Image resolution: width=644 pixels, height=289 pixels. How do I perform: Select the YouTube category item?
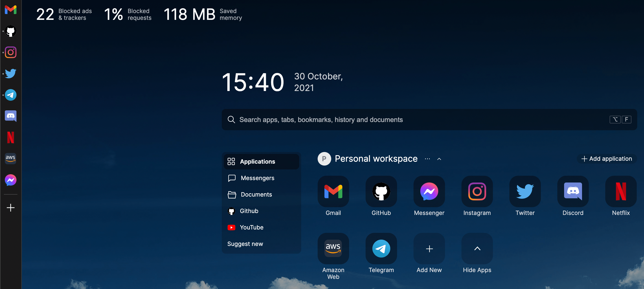pyautogui.click(x=261, y=227)
